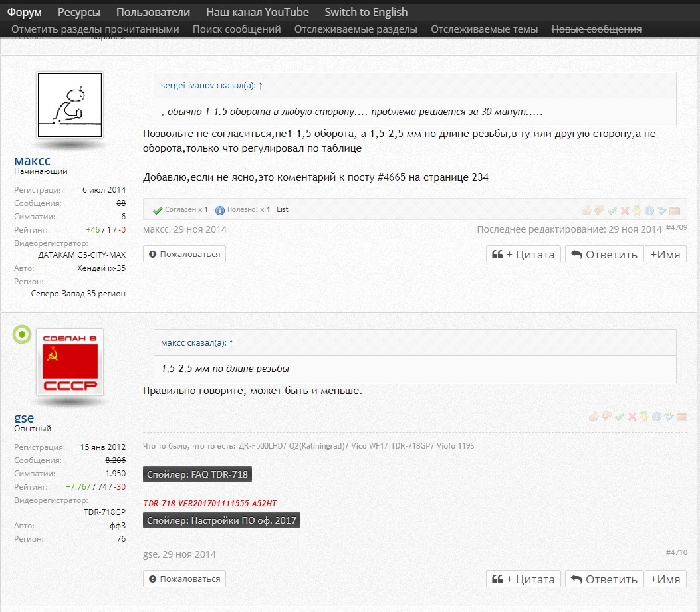Expand the FAQ TDR-718 spoiler
The image size is (700, 612).
click(197, 474)
